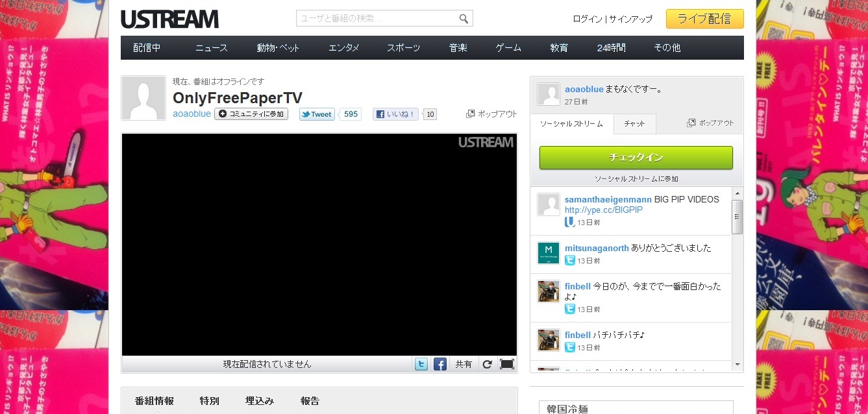Open the スポーツ category
Screen dimensions: 868x414
coord(403,47)
